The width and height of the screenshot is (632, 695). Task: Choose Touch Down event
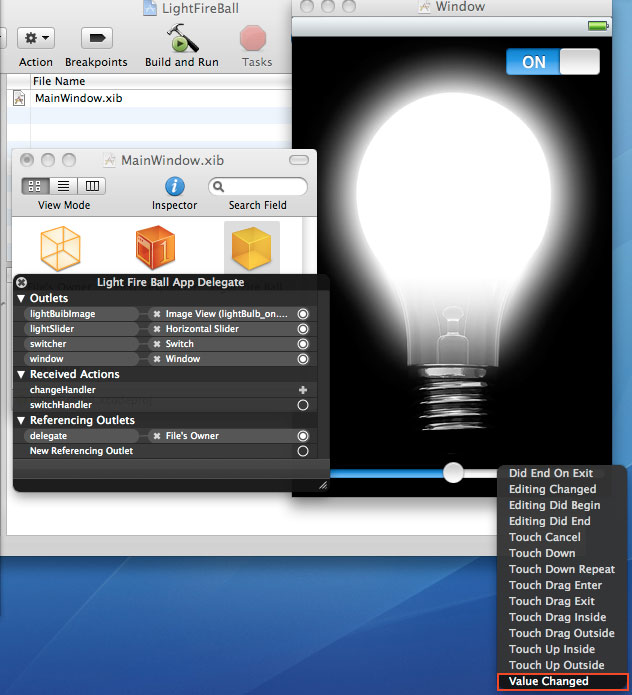coord(542,554)
